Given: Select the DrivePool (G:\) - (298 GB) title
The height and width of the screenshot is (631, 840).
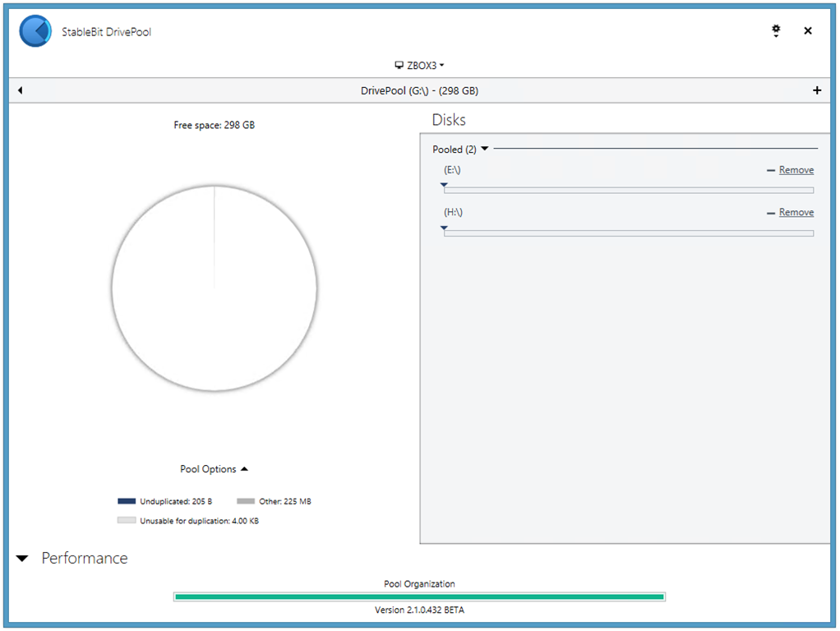Looking at the screenshot, I should pos(419,90).
